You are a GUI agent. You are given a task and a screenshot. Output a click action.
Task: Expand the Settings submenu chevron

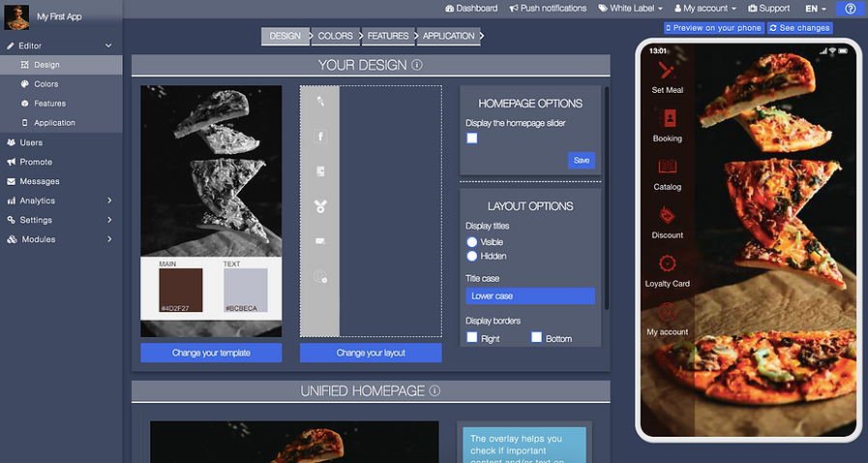click(x=109, y=220)
